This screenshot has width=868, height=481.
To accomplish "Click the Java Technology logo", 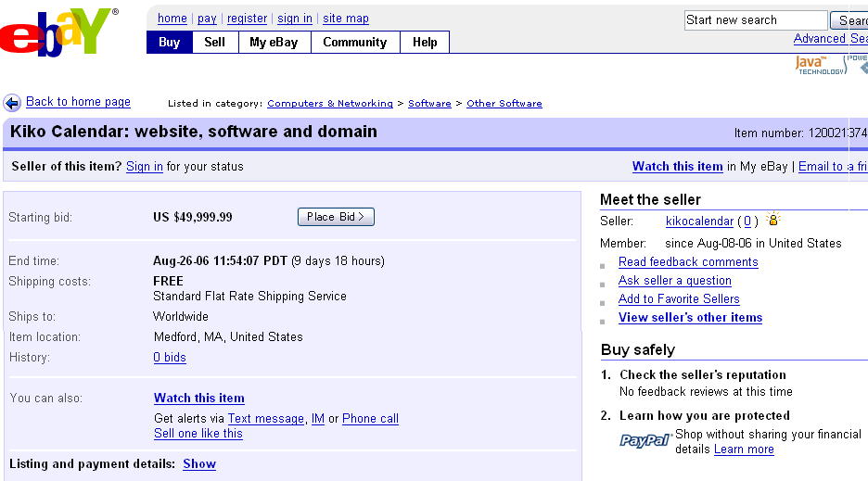I will coord(821,65).
